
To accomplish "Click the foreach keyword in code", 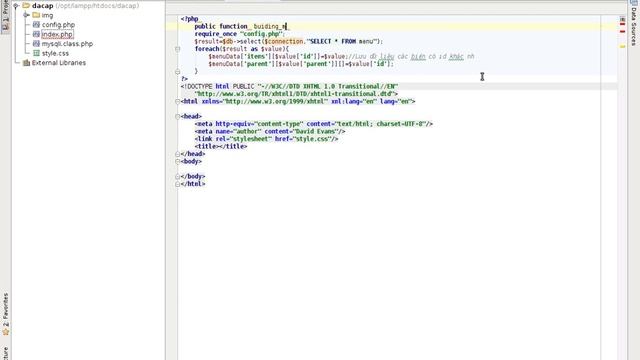I will pos(207,49).
